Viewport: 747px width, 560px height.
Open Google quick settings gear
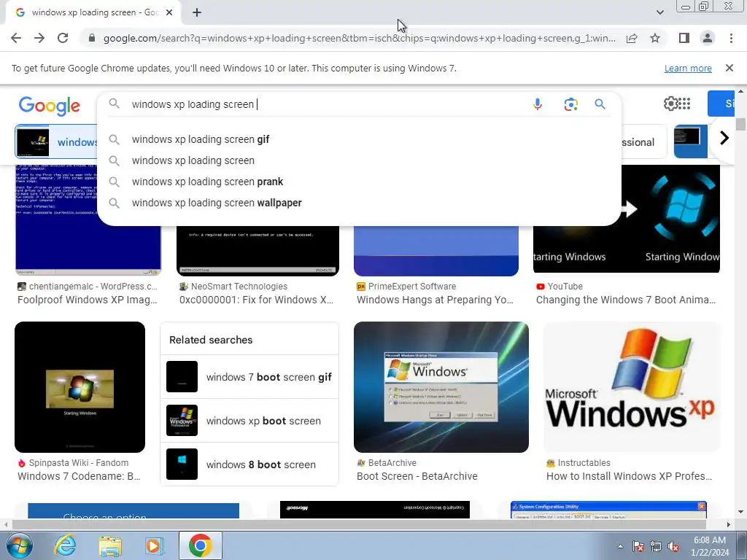point(670,104)
